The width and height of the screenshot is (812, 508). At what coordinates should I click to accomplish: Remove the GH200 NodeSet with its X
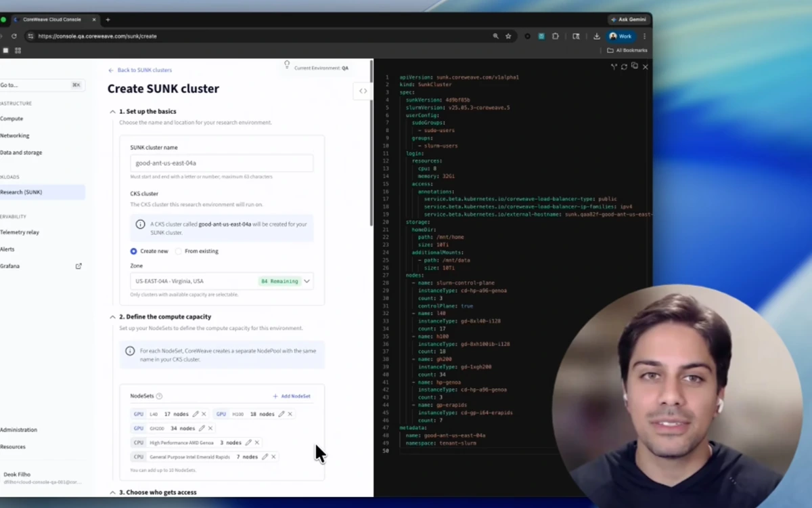[x=210, y=428]
